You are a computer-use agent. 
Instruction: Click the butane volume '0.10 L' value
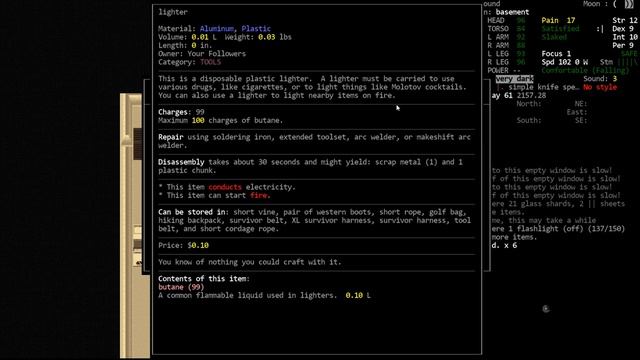coord(358,296)
